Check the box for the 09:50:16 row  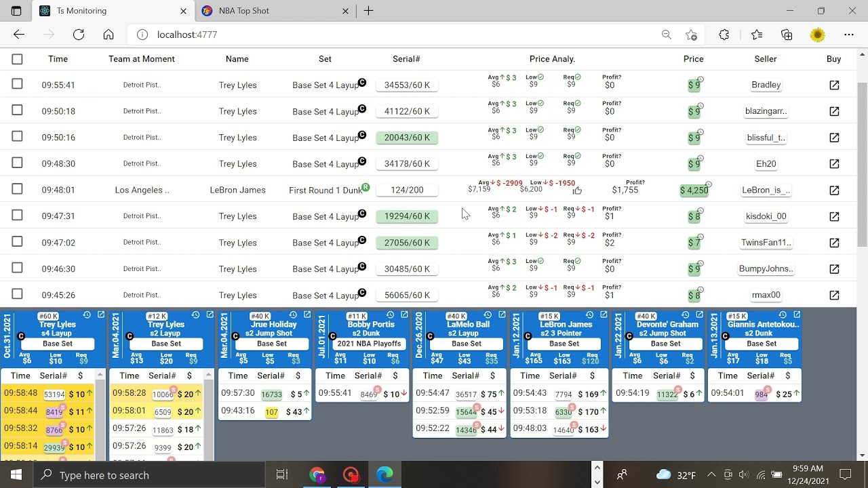(x=17, y=137)
